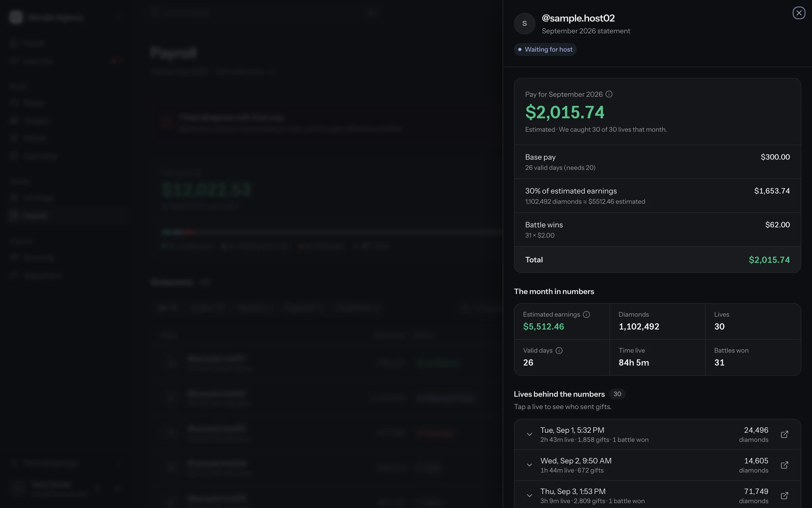
Task: Click the 24,496 diamonds value
Action: (756, 430)
